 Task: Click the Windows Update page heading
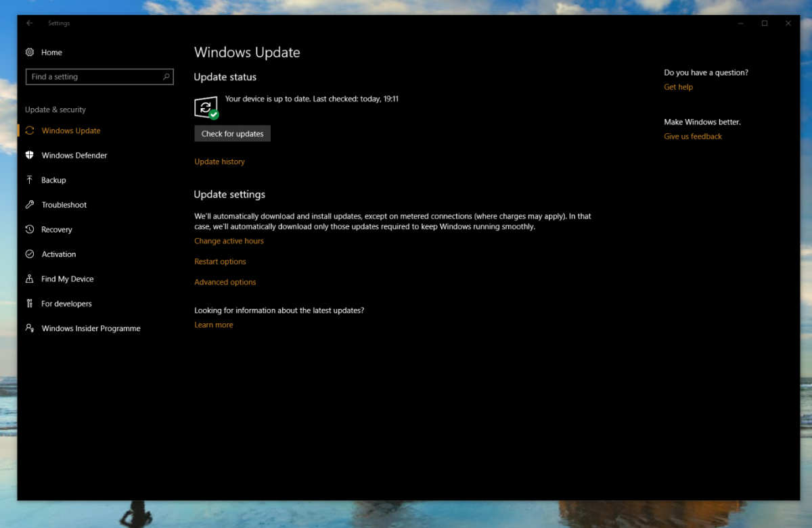247,53
